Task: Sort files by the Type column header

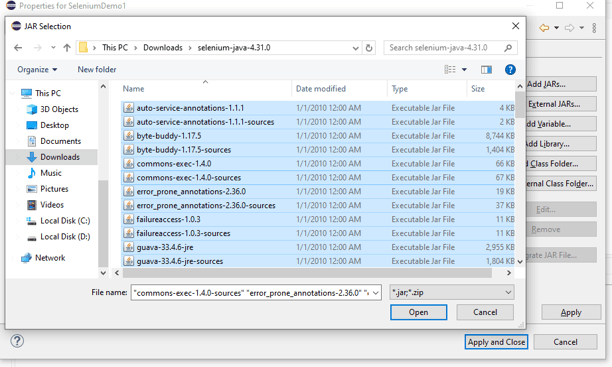Action: point(400,89)
